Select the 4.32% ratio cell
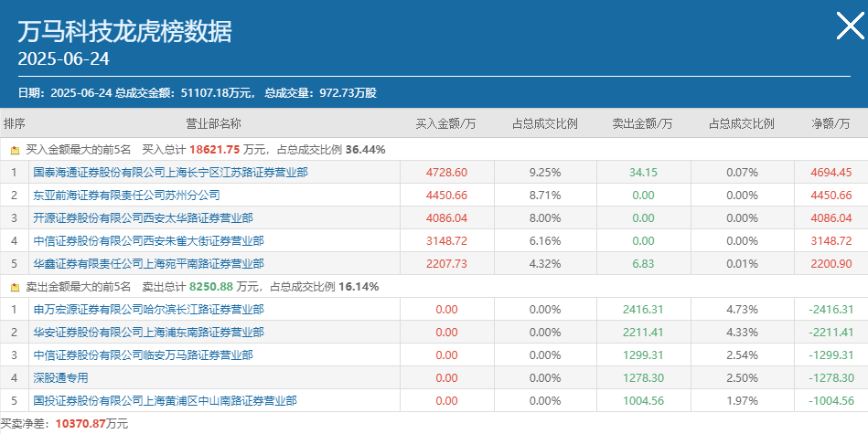Image resolution: width=868 pixels, height=434 pixels. 545,264
